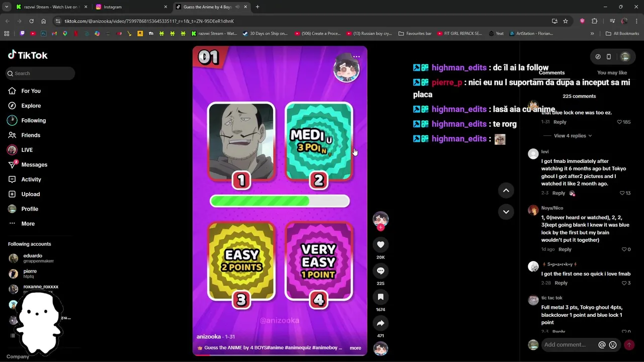The height and width of the screenshot is (362, 644).
Task: Reply to levi's comment
Action: click(558, 193)
